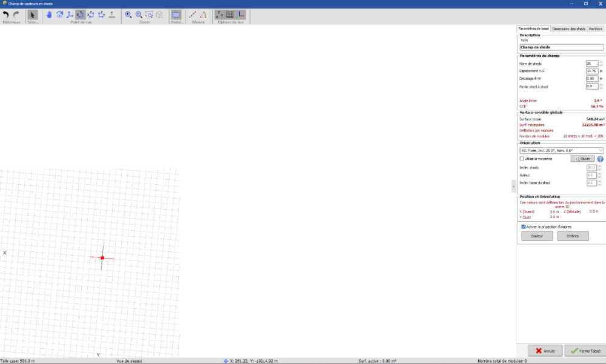Image resolution: width=606 pixels, height=364 pixels.
Task: Activate the hand pan tool
Action: [49, 15]
